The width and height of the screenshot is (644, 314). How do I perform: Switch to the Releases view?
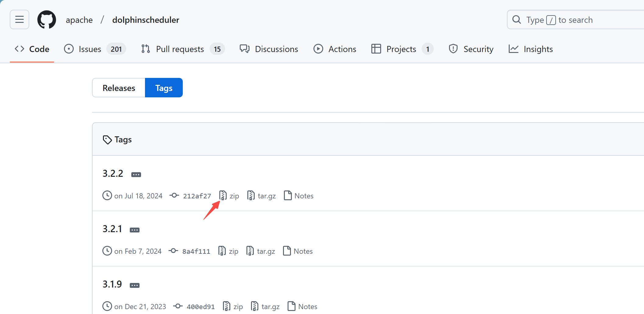[x=119, y=88]
